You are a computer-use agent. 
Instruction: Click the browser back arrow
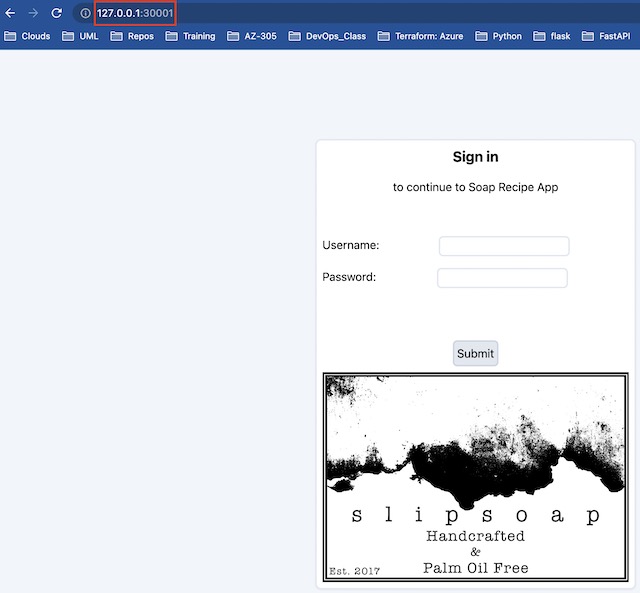(10, 13)
